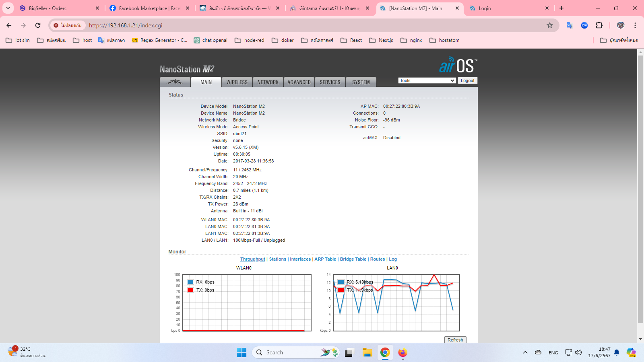Close the Facebook Marketplace tab
The height and width of the screenshot is (362, 644).
point(188,8)
